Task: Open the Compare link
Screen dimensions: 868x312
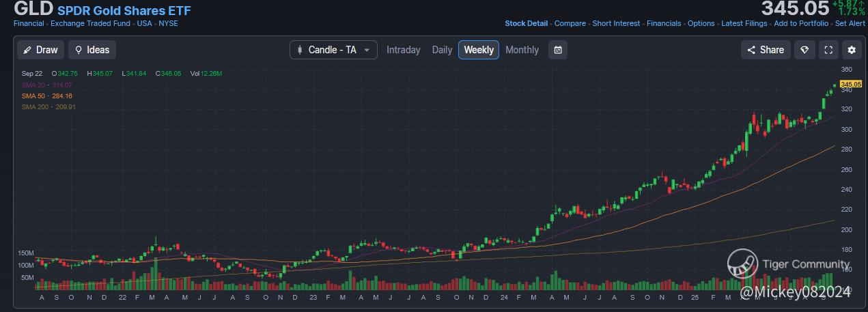Action: (570, 23)
